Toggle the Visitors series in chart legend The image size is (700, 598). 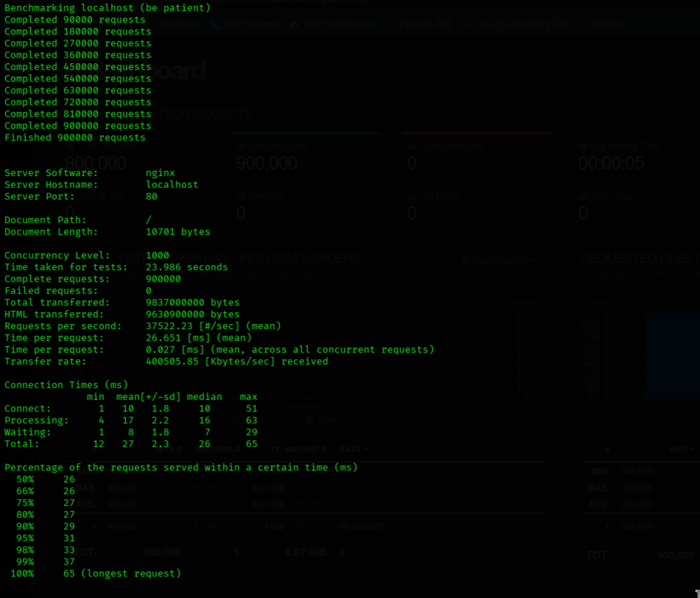coord(325,420)
